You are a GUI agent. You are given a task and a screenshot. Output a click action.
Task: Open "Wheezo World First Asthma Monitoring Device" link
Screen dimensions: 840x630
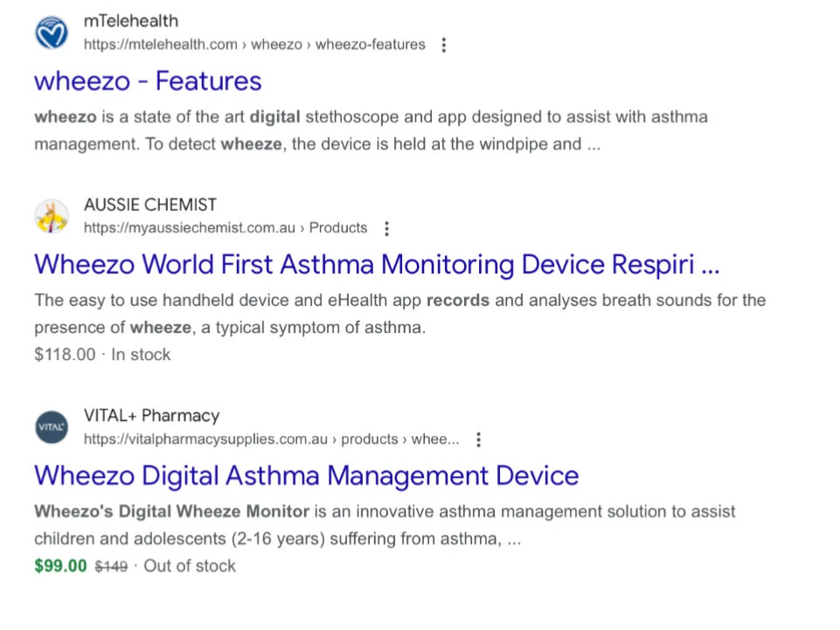[x=377, y=265]
